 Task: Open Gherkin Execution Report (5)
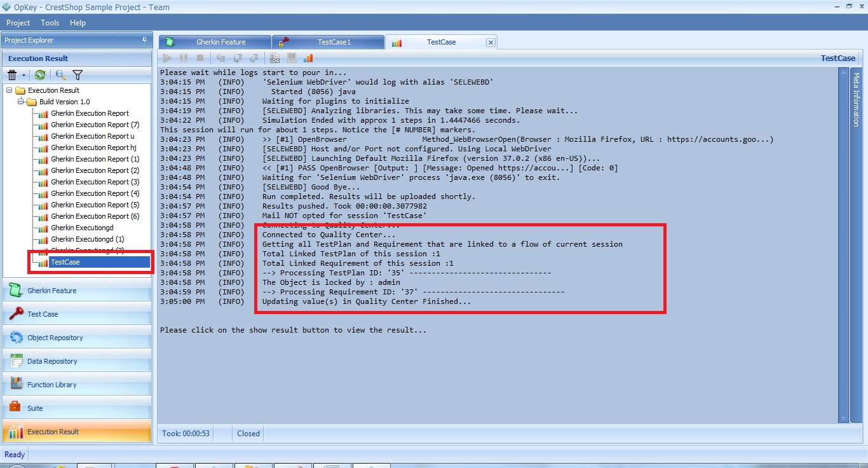(x=95, y=205)
